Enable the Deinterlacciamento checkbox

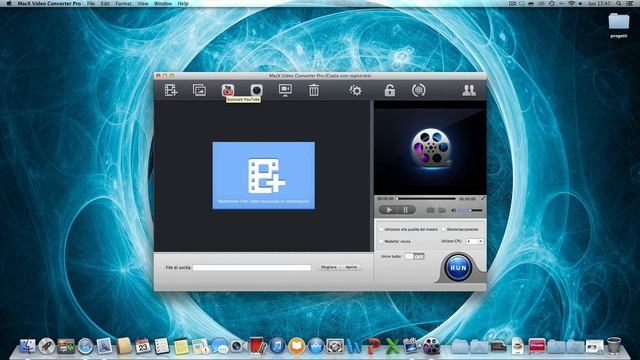443,229
